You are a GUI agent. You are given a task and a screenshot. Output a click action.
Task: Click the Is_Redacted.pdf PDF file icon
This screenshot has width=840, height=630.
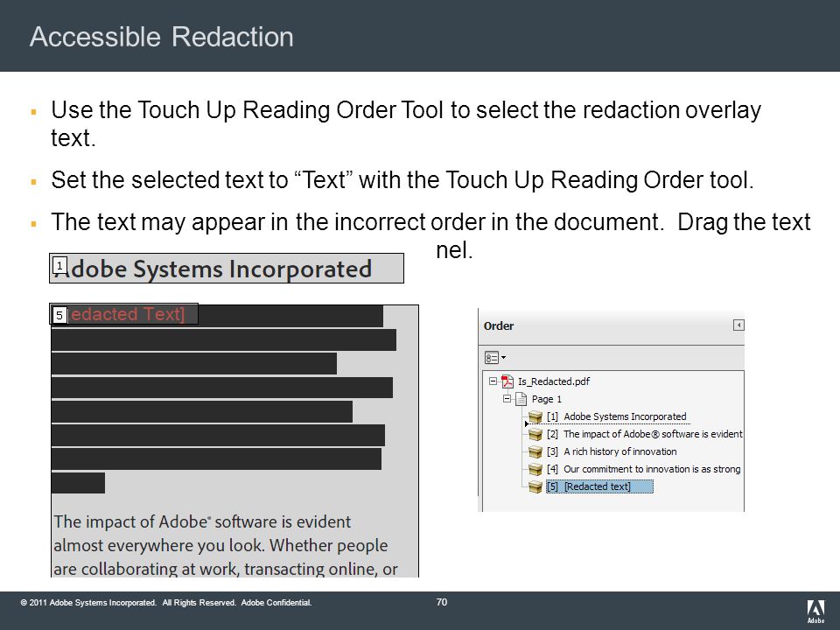507,381
